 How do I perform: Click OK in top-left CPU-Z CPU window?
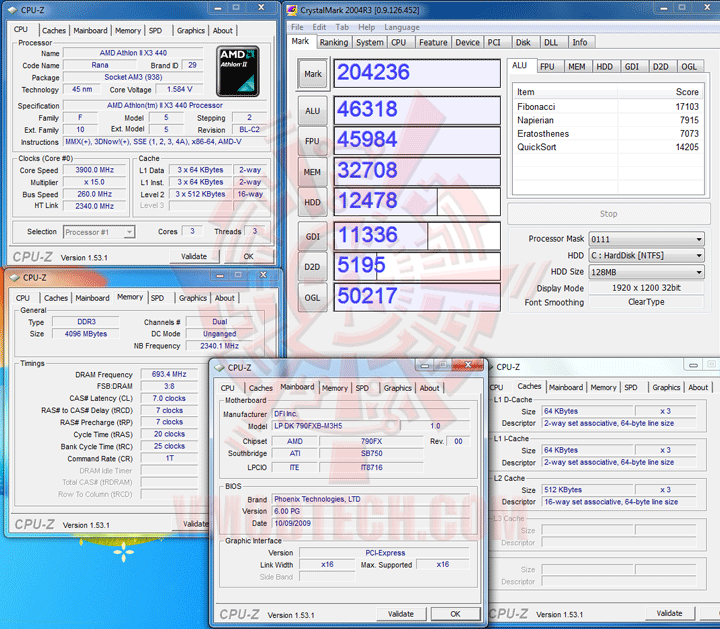[x=248, y=256]
